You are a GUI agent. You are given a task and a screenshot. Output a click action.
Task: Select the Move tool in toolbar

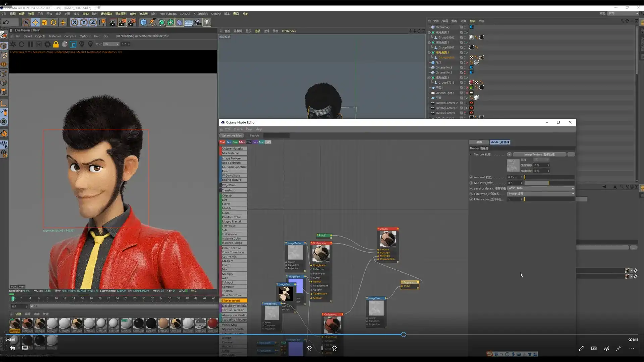(35, 22)
